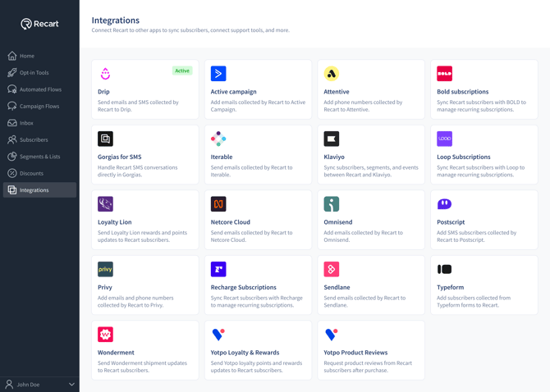Image resolution: width=550 pixels, height=392 pixels.
Task: Click the Sendlane title text
Action: 337,287
